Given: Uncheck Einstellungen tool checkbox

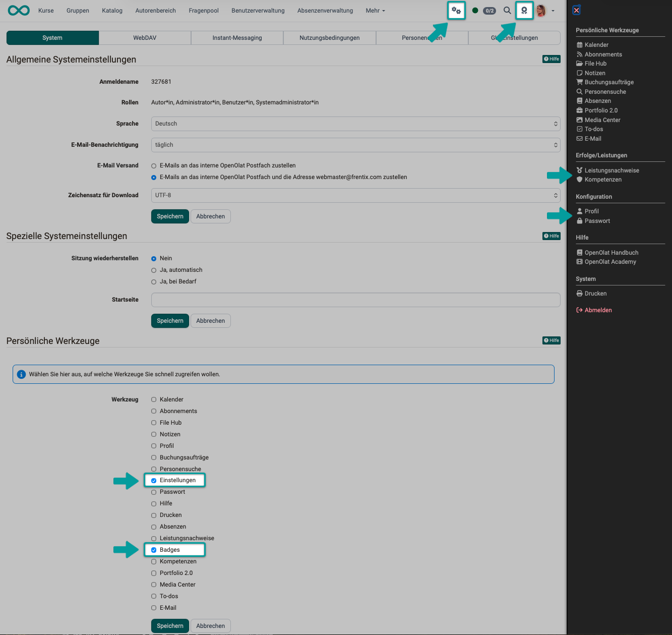Looking at the screenshot, I should [154, 481].
